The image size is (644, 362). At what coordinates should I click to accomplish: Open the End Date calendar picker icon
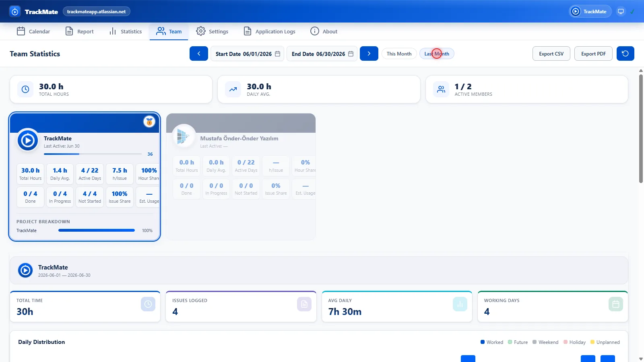tap(351, 54)
